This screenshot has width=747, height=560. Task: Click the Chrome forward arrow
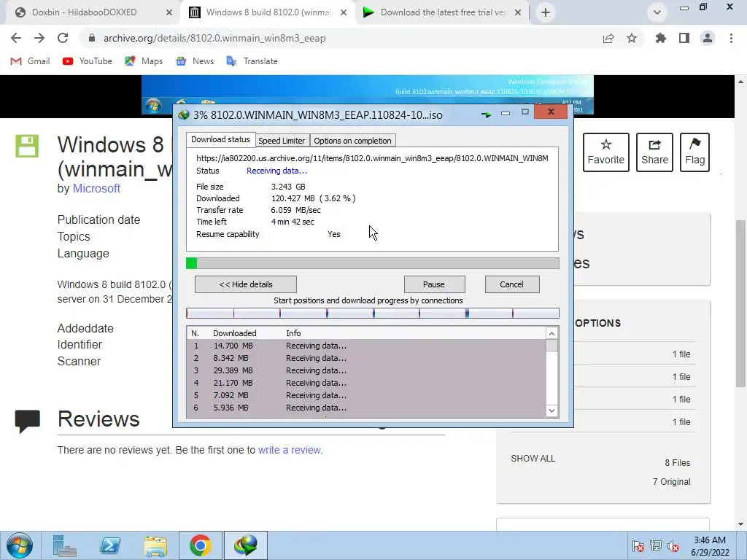[39, 38]
